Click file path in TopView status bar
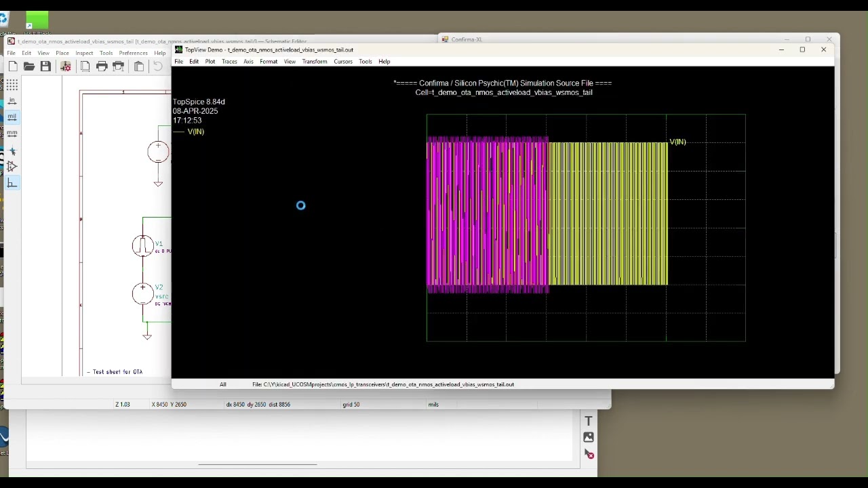The height and width of the screenshot is (488, 868). [383, 384]
